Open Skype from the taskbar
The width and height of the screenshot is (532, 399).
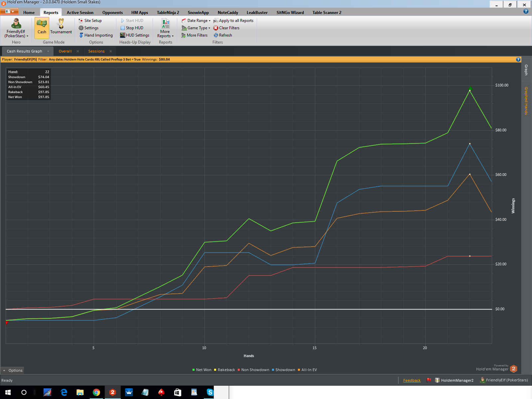(x=210, y=392)
